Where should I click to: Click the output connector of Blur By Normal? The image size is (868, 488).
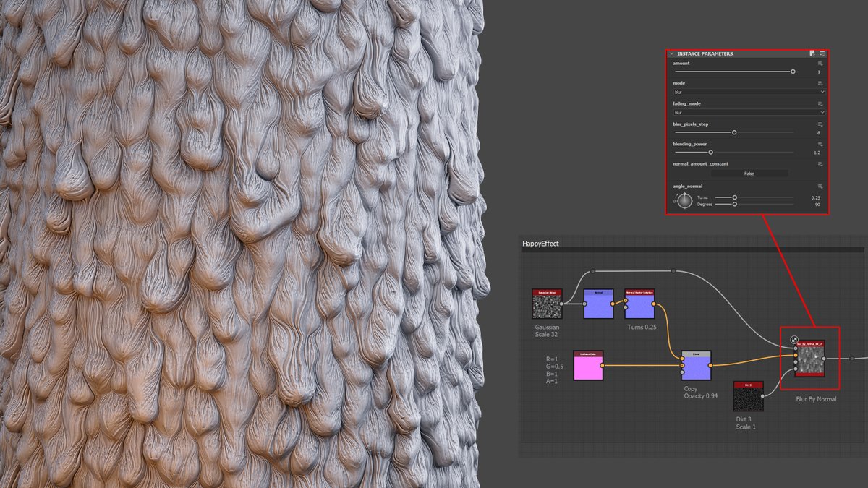[x=824, y=359]
